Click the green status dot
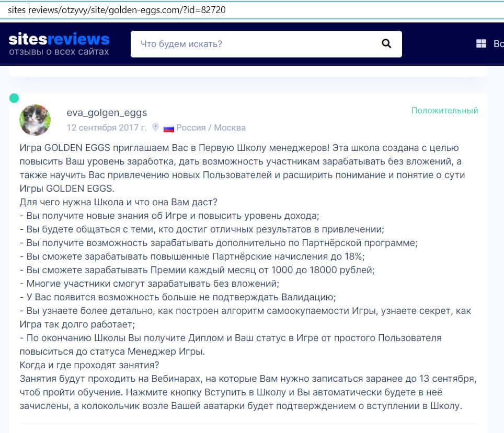504x433 pixels. pyautogui.click(x=14, y=98)
